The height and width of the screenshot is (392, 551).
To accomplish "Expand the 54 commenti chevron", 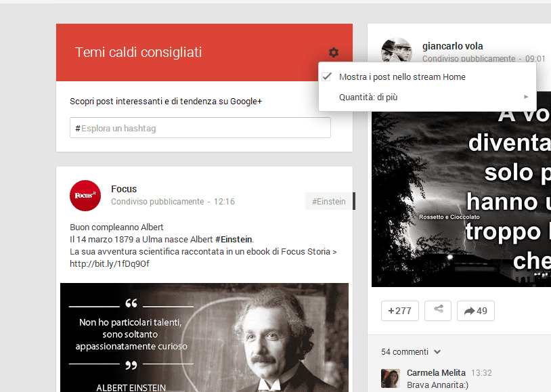I will point(437,352).
